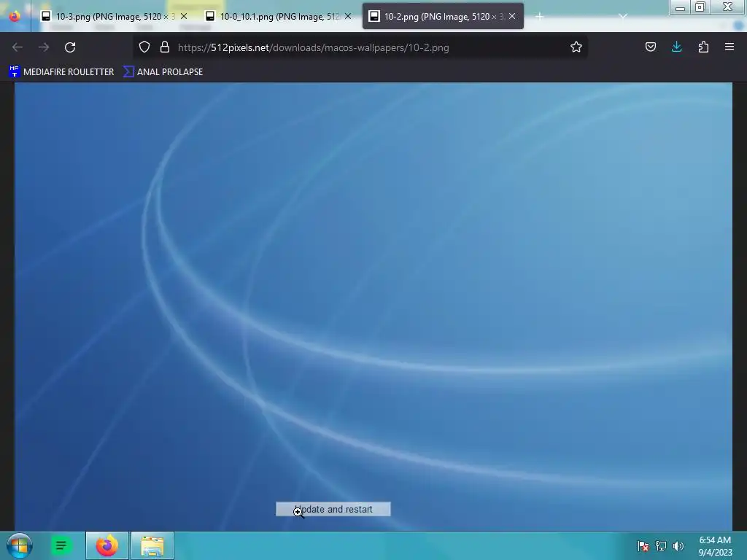Click the Firefox logo at the tab bar's left
Screen dimensions: 747x560
click(15, 16)
